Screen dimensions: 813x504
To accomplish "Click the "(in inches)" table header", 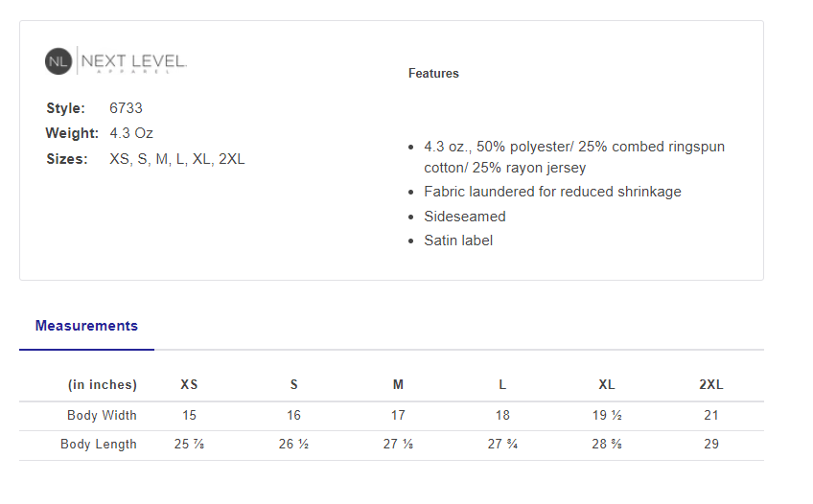I will (x=102, y=385).
